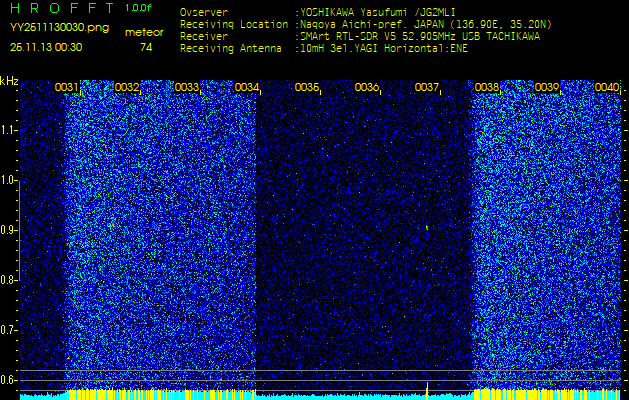The width and height of the screenshot is (629, 400).
Task: Click the 1.0 kHz frequency label
Action: (x=7, y=180)
